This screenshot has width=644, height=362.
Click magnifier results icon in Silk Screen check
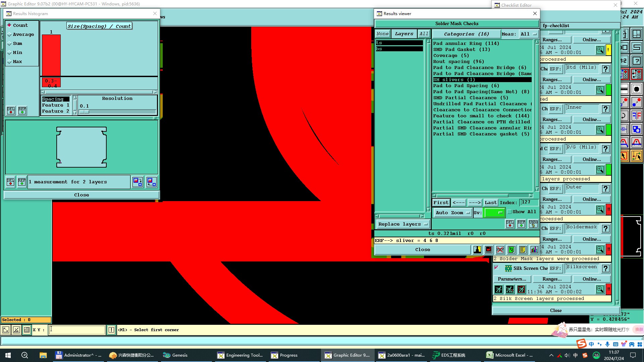click(x=600, y=289)
